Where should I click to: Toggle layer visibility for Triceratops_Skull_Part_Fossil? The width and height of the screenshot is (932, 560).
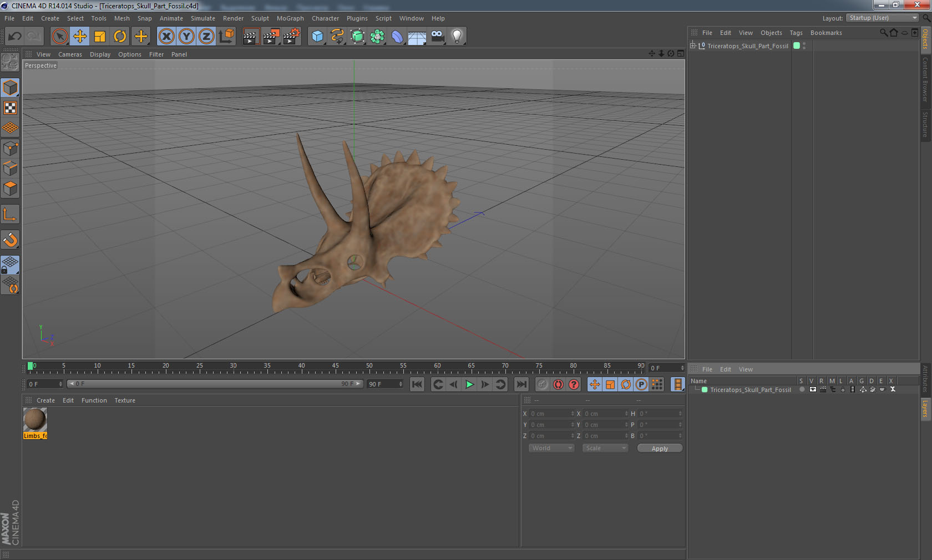813,390
